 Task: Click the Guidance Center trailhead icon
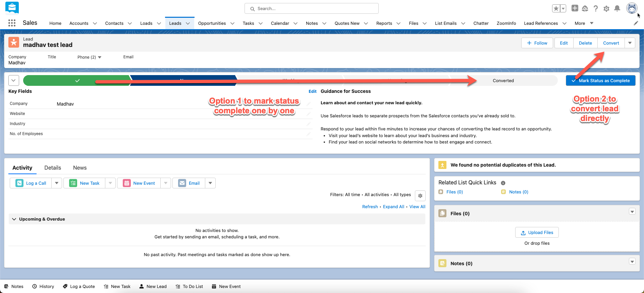[x=585, y=8]
